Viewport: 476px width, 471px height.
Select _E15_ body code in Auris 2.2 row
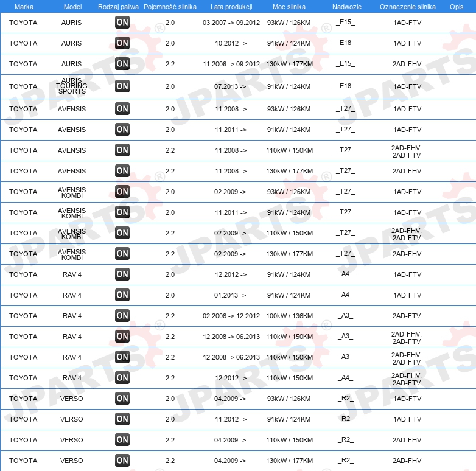pos(346,64)
